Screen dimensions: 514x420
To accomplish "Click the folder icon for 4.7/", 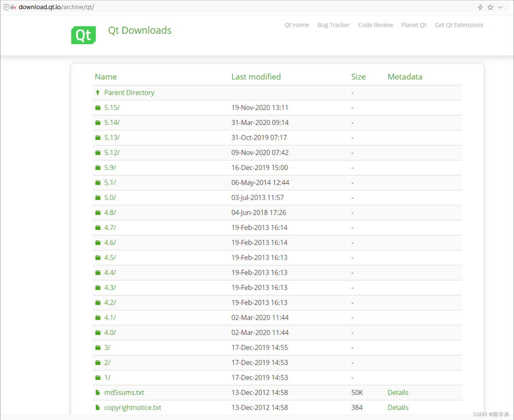I will tap(98, 228).
